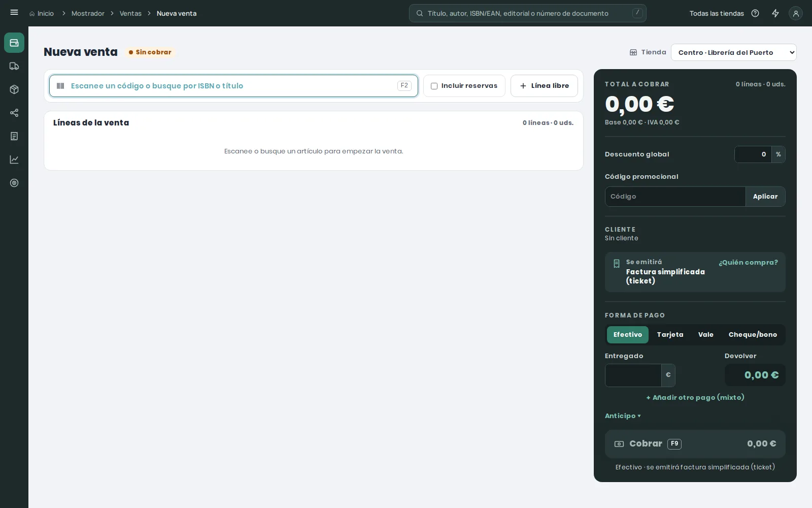Select Efectivo payment method

pyautogui.click(x=628, y=335)
